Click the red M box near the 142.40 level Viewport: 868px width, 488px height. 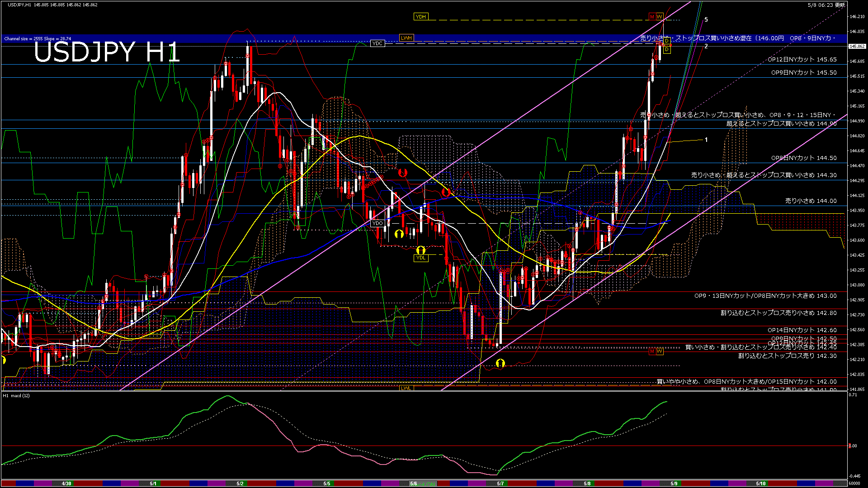[x=652, y=351]
